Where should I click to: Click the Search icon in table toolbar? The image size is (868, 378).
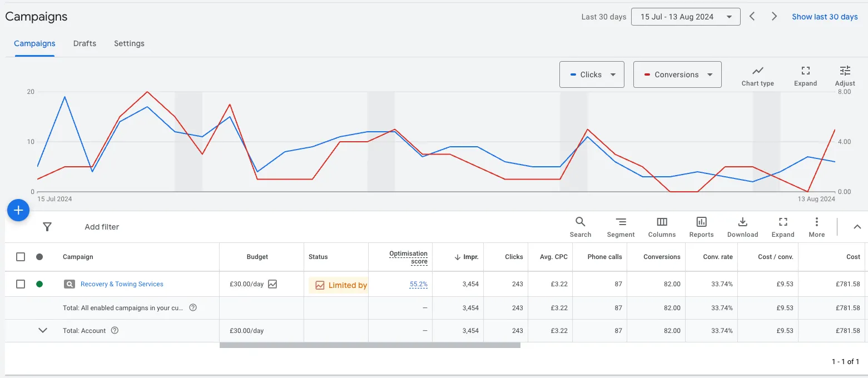pyautogui.click(x=580, y=227)
